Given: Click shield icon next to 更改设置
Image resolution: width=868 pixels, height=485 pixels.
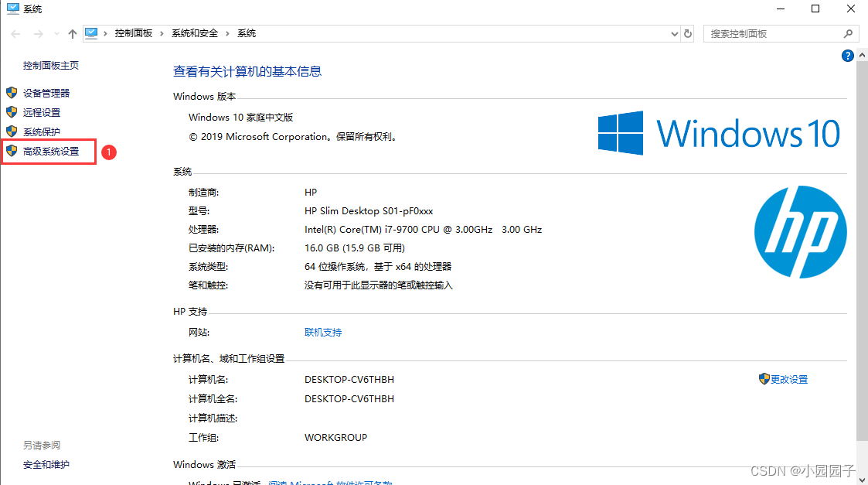Looking at the screenshot, I should click(764, 378).
